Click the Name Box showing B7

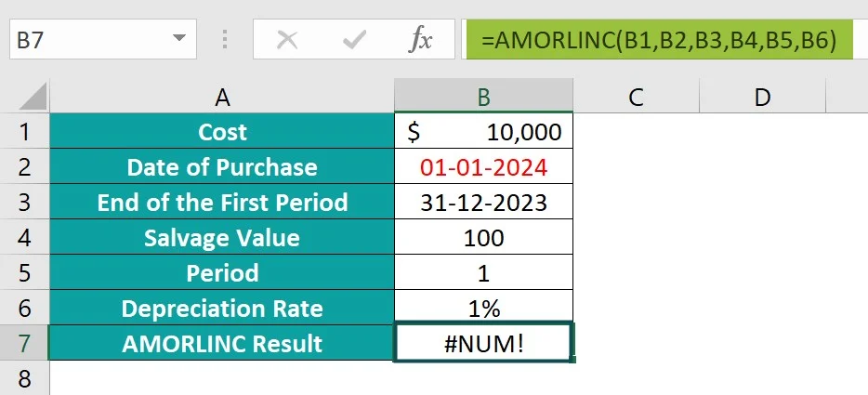tap(103, 39)
